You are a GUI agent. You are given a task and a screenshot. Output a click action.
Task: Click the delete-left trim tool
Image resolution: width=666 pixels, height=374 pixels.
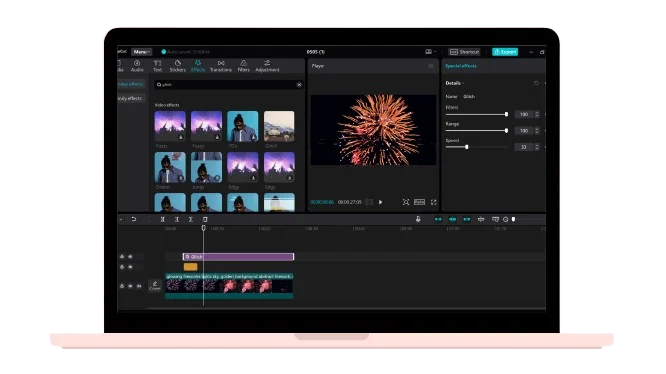(x=177, y=219)
